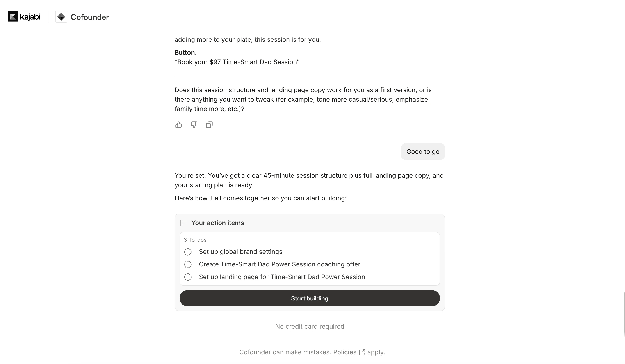Expand the action items card
The height and width of the screenshot is (364, 625).
coord(310,223)
